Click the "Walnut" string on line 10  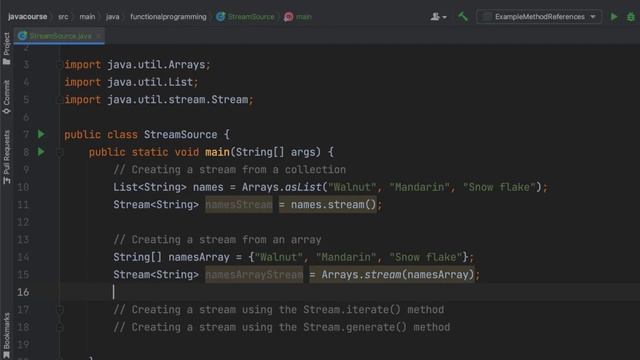coord(353,187)
